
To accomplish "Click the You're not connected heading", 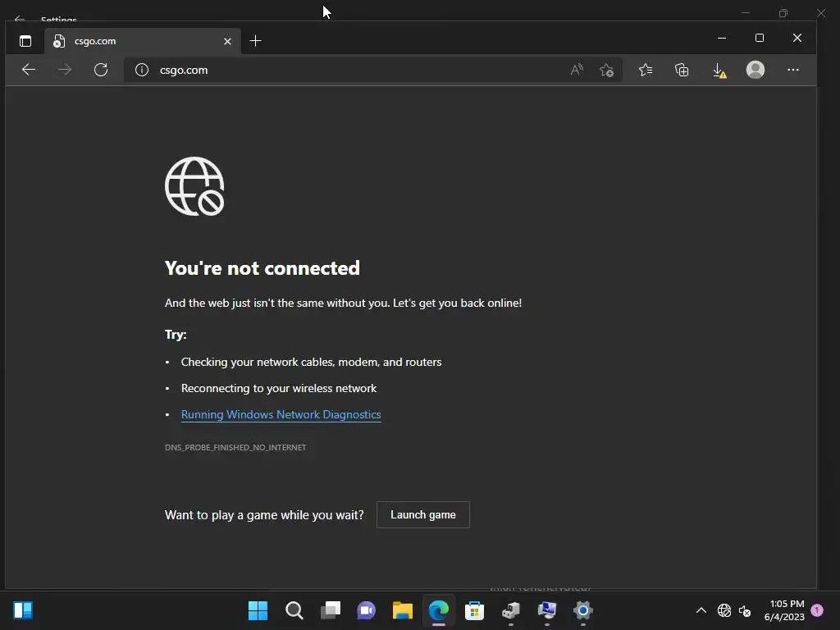I will click(262, 268).
